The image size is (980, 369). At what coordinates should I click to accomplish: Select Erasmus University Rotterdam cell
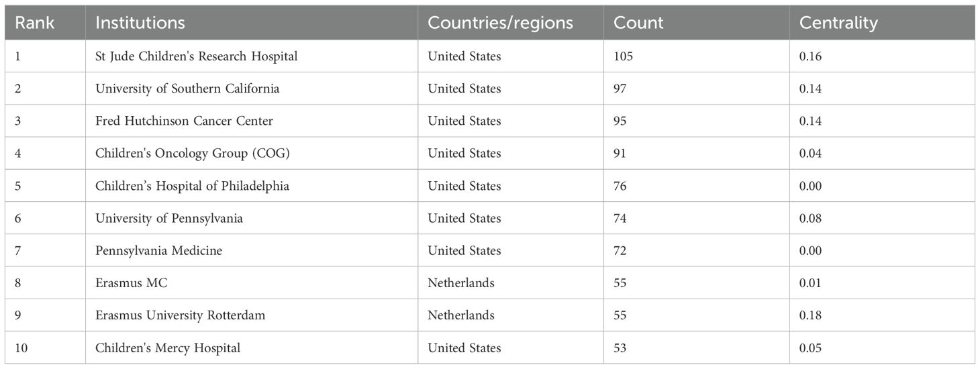coord(252,315)
